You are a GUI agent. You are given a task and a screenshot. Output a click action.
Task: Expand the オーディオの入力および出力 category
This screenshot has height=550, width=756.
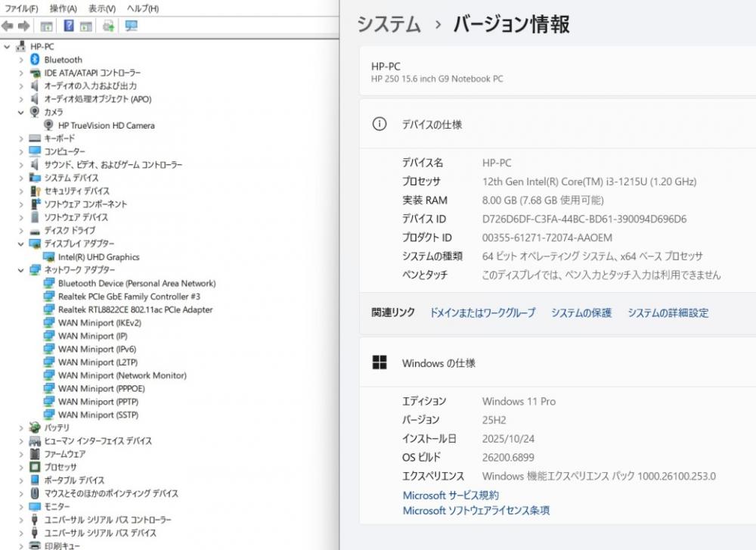[20, 86]
